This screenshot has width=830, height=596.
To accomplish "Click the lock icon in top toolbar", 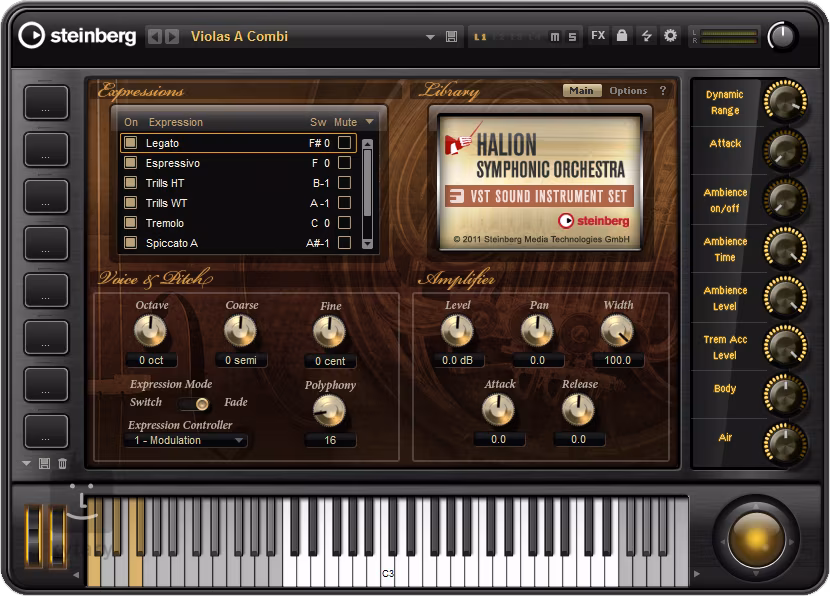I will [x=622, y=36].
